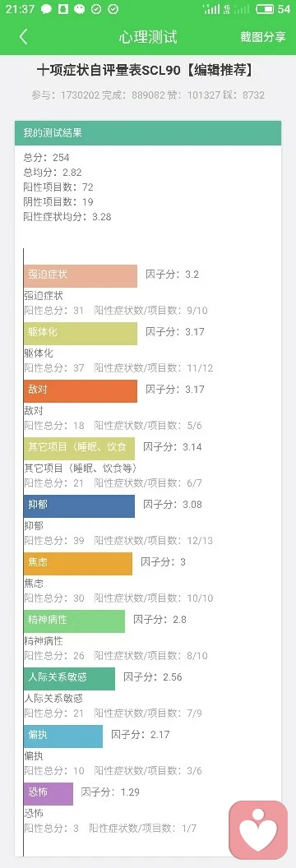Open the pink heart floating icon
The width and height of the screenshot is (296, 868).
(x=258, y=829)
